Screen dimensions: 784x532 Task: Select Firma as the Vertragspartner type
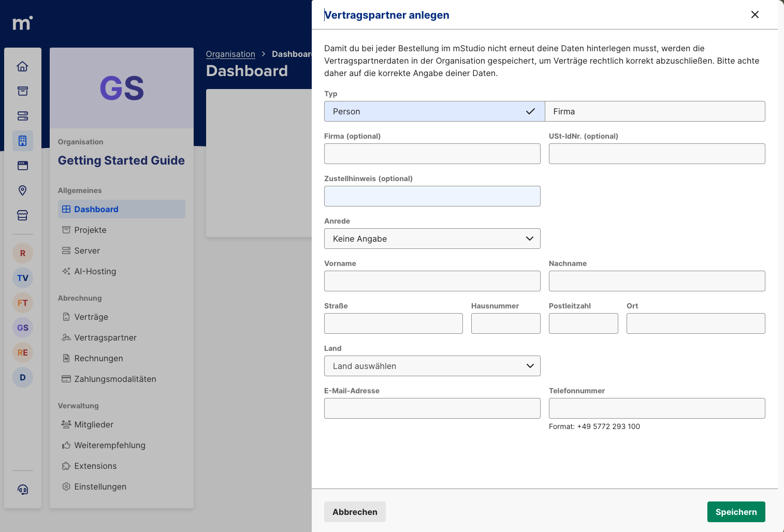pos(655,111)
